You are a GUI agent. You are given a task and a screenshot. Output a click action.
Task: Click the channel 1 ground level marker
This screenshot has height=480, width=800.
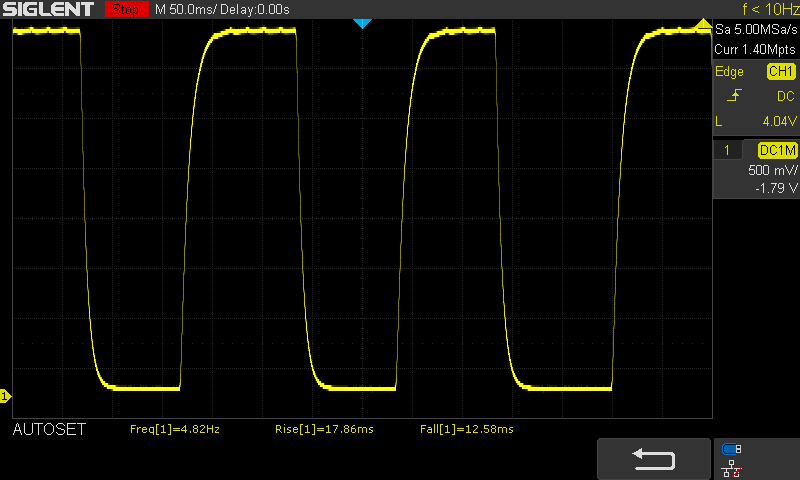click(5, 396)
